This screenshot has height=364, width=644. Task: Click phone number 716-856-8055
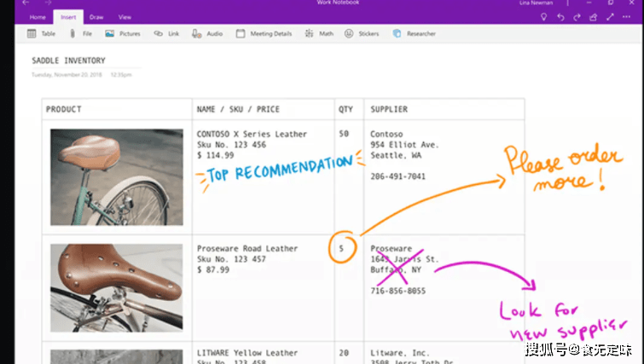(x=398, y=291)
